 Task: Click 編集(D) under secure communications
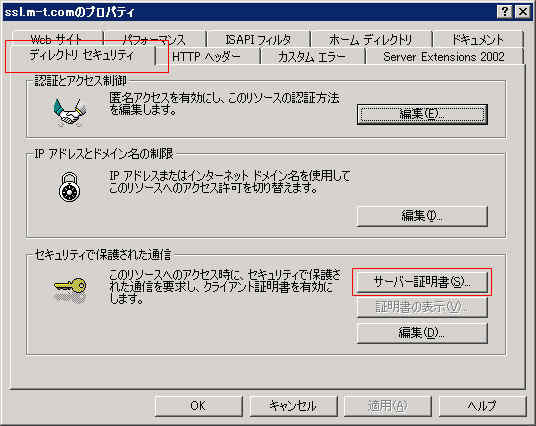click(x=422, y=333)
